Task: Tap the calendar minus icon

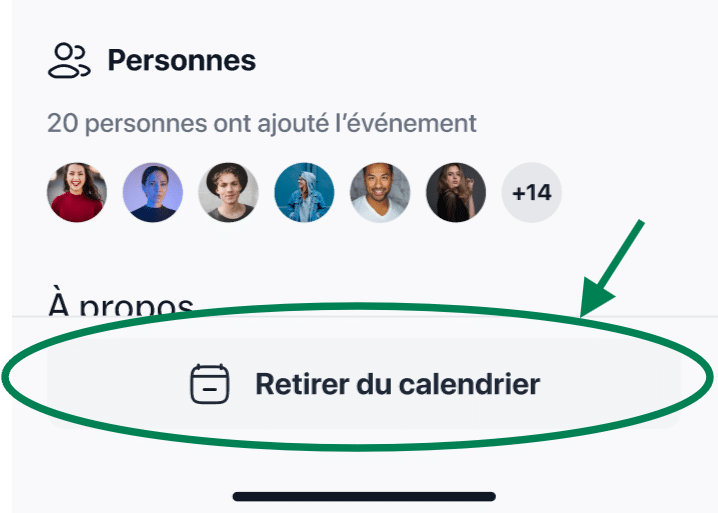Action: pos(210,384)
